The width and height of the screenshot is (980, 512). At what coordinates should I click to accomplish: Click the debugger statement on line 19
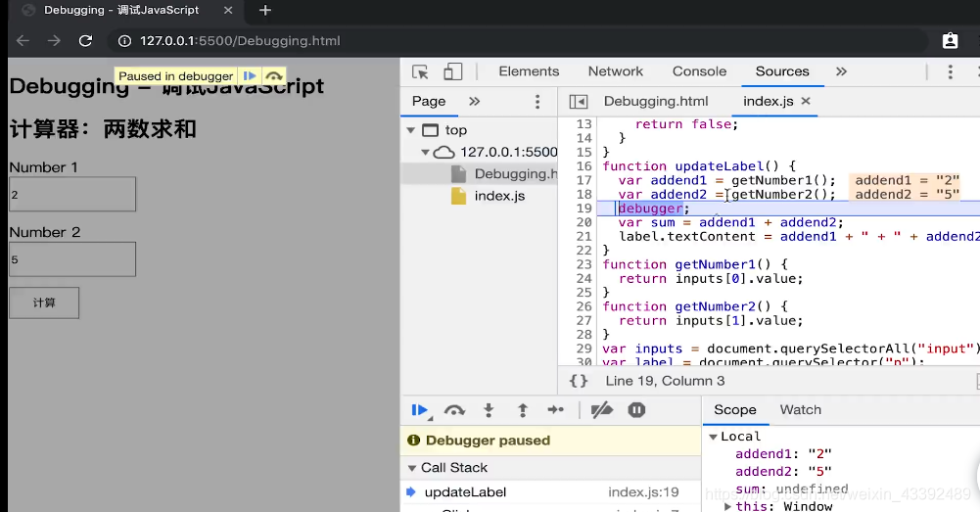point(654,209)
